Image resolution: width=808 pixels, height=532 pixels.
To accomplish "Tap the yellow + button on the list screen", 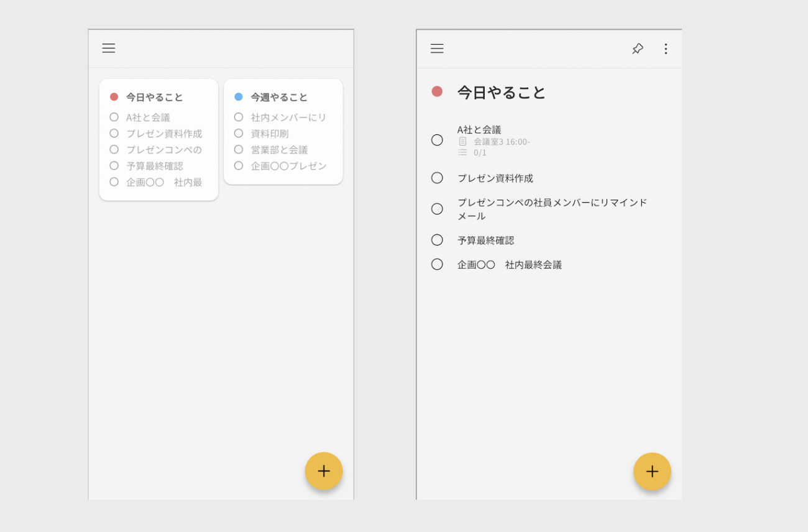I will [324, 471].
